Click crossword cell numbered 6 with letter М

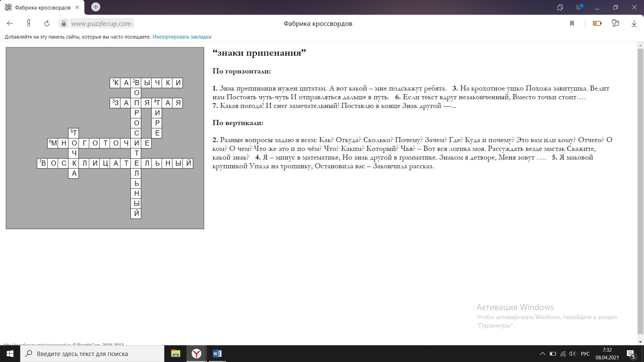(x=53, y=143)
